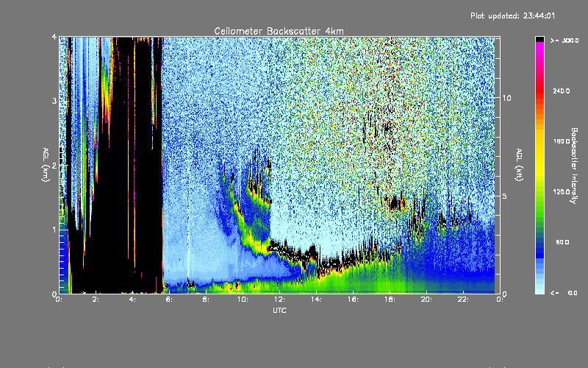
Task: Click the left "AGL (km)" axis label
Action: 46,165
